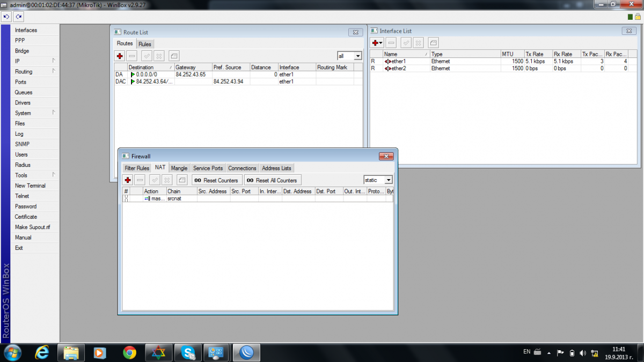Screen dimensions: 644x362
Task: Click the comment icon in Firewall toolbar
Action: [x=182, y=180]
